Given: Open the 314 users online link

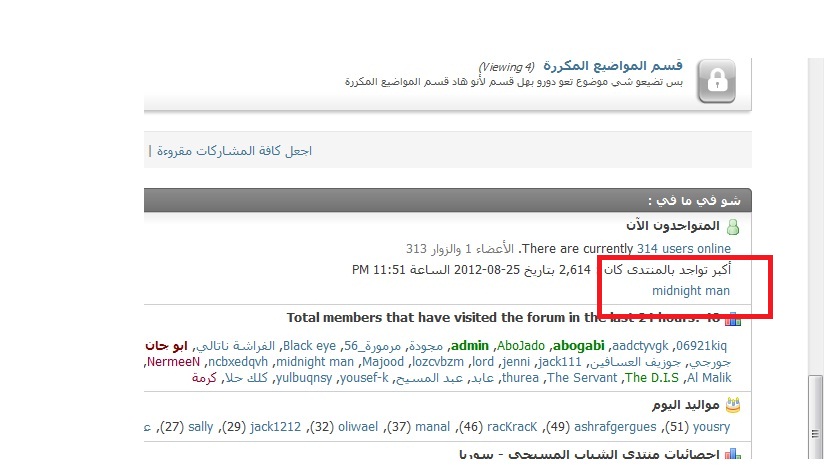Looking at the screenshot, I should pos(684,248).
